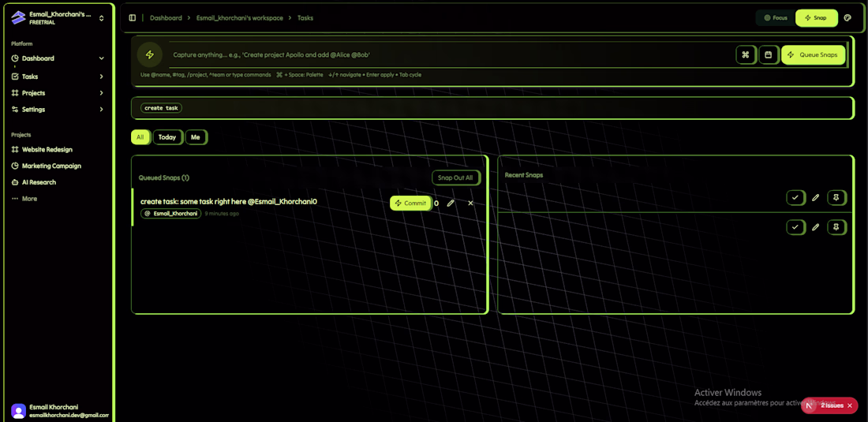Click the lightning bolt capture icon
868x422 pixels.
(149, 54)
